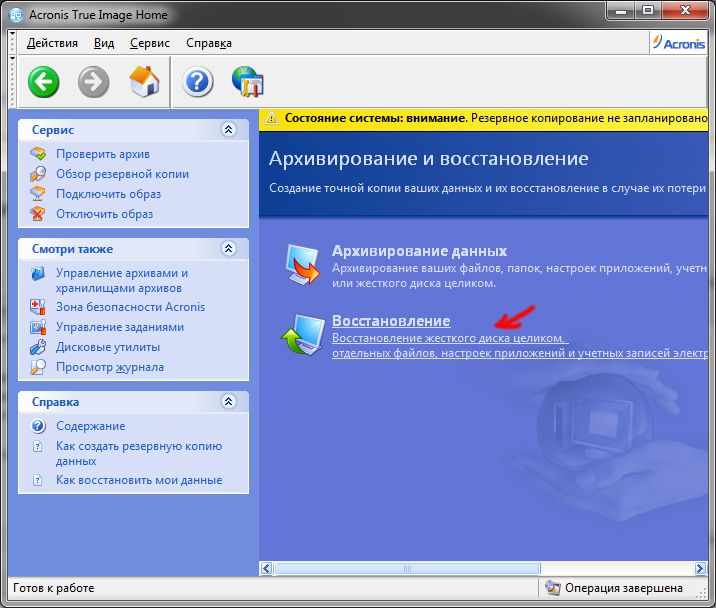
Task: Maximize the Acronis True Image window
Action: click(648, 10)
